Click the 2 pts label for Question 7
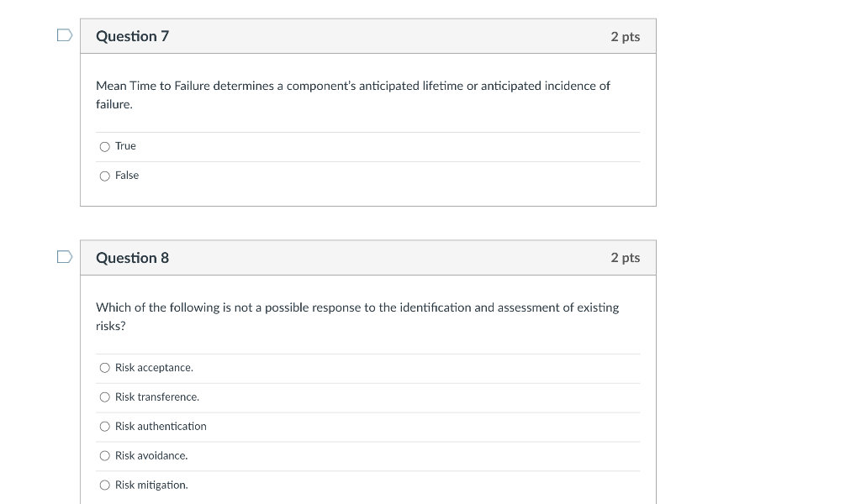This screenshot has height=504, width=861. pyautogui.click(x=625, y=37)
